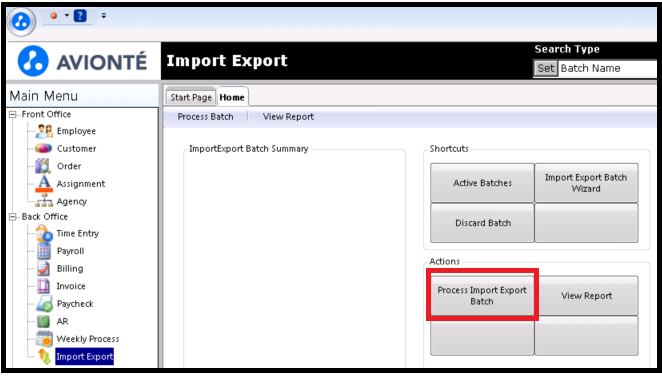Screen dimensions: 662x376
Task: Click the Back Office tree label
Action: coord(45,217)
